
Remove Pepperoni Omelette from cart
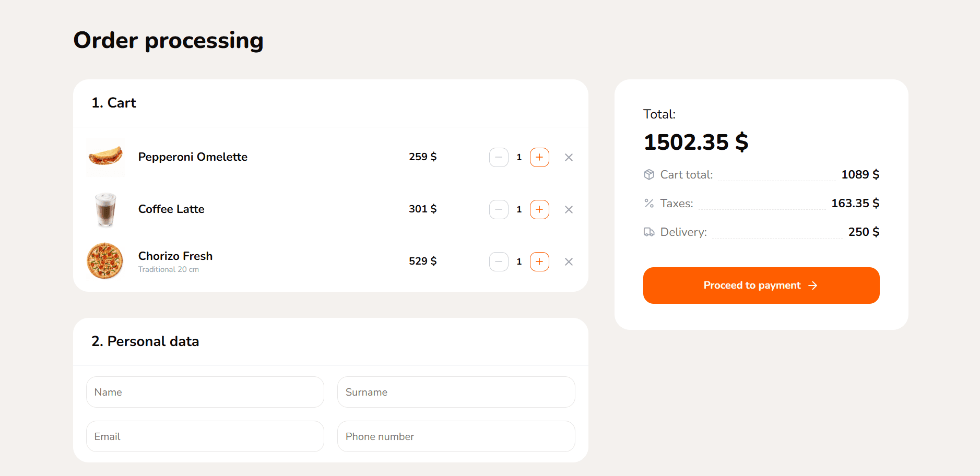[569, 157]
